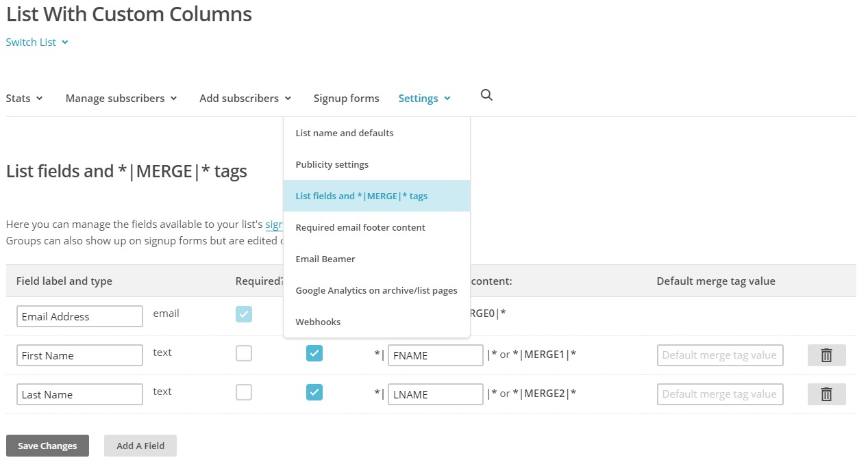This screenshot has width=868, height=460.
Task: Uncheck visible checkbox for Last Name
Action: (x=314, y=392)
